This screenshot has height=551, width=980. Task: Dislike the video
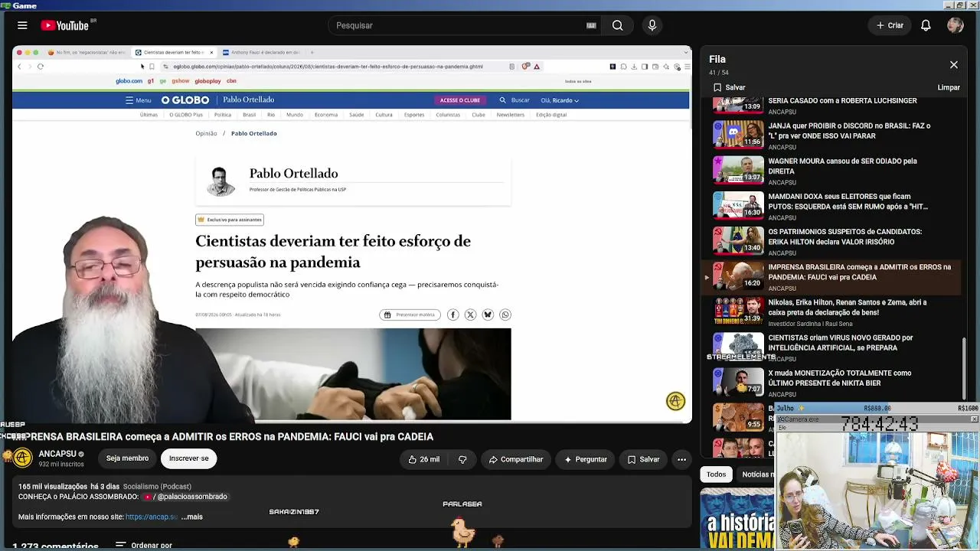(x=462, y=459)
